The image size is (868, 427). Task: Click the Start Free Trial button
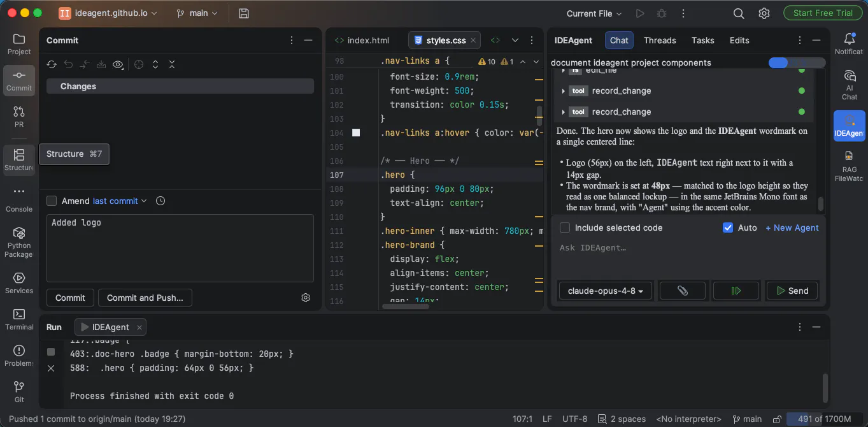pyautogui.click(x=823, y=13)
